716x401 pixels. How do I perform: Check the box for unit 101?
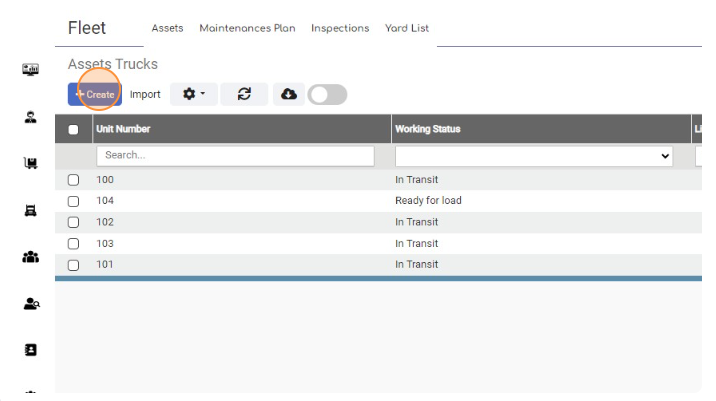click(74, 265)
